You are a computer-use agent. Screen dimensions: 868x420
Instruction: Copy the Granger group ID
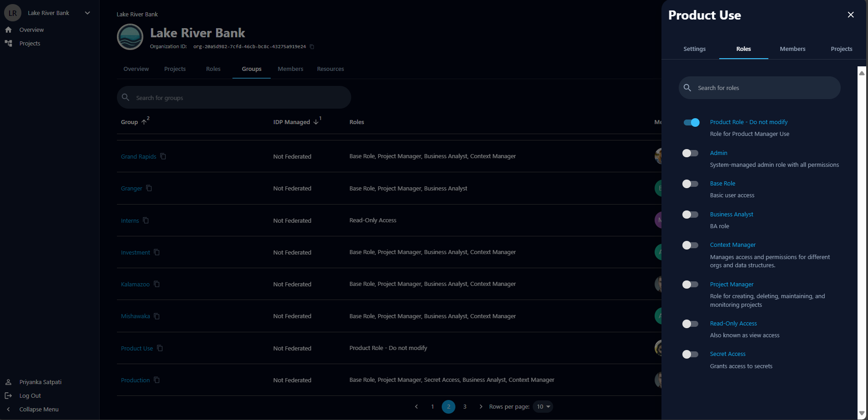(149, 188)
